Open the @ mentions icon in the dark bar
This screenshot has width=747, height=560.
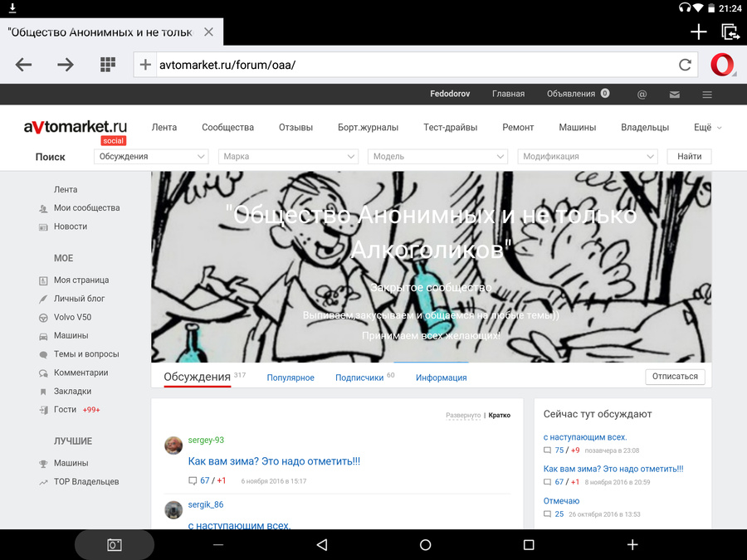[642, 95]
